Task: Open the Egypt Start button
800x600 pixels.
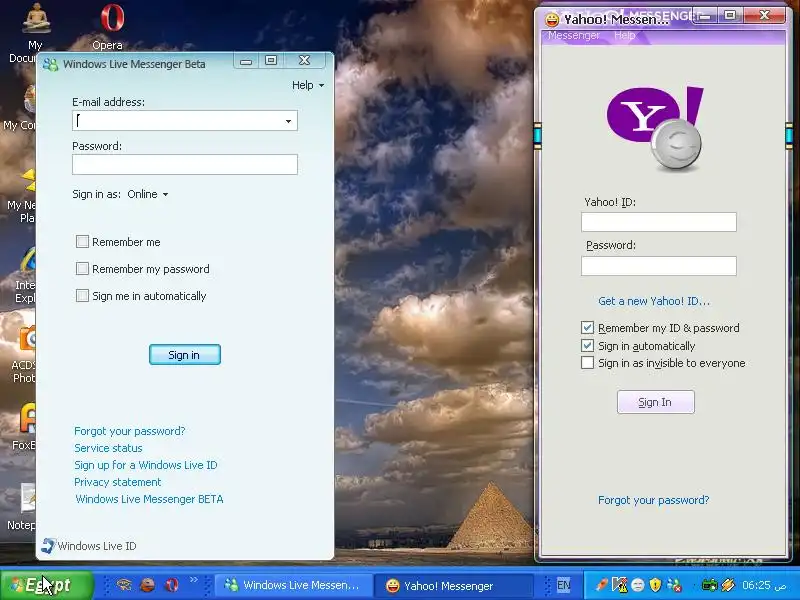Action: coord(46,585)
